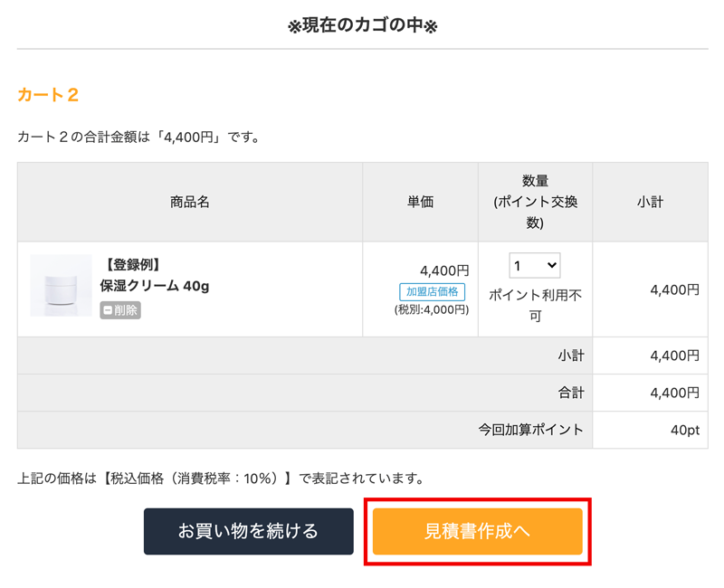This screenshot has height=588, width=724.
Task: Click the 加盟店価格 badge
Action: pos(432,291)
